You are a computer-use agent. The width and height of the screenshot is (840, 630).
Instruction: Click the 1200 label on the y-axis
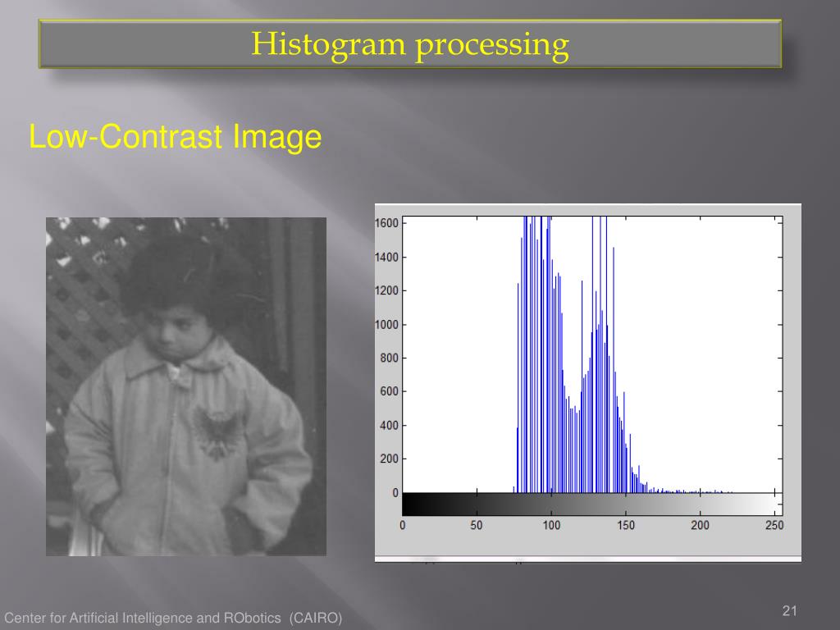pyautogui.click(x=387, y=291)
